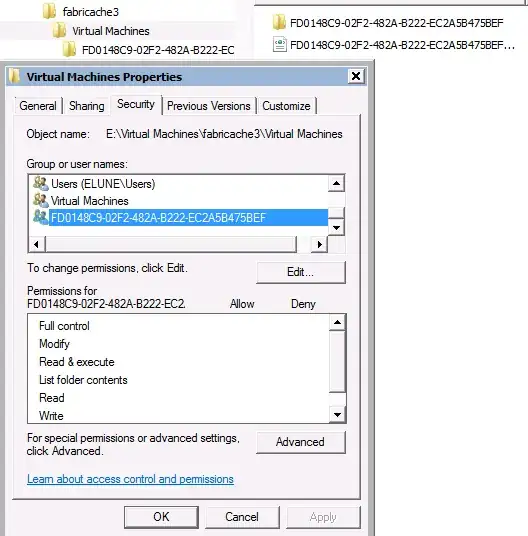
Task: Click the group list scroll down arrow
Action: tap(336, 227)
